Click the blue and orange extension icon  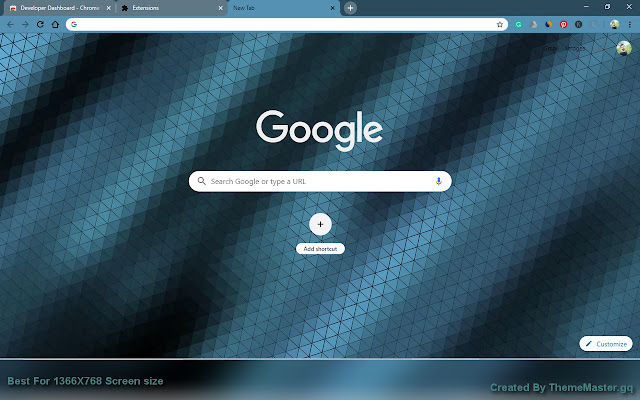pyautogui.click(x=549, y=24)
